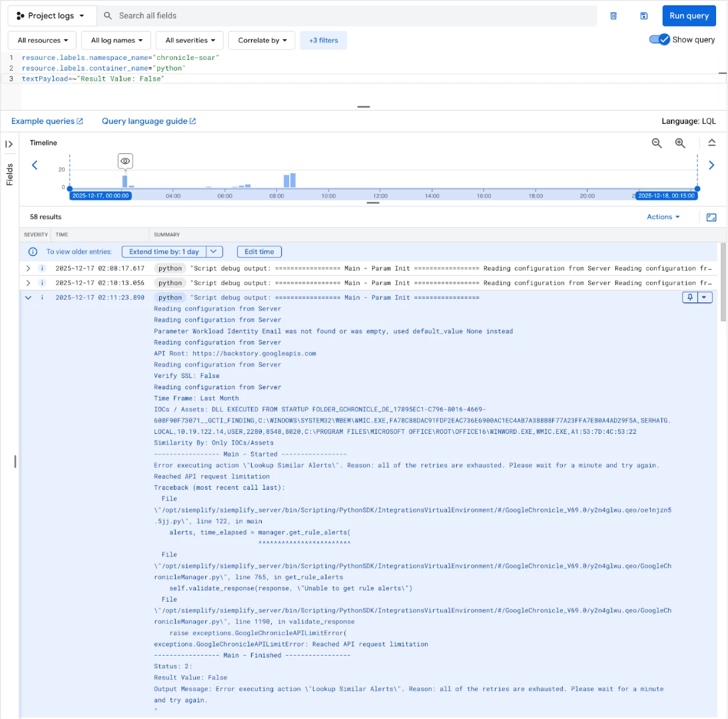Click the trash clear-query icon
728x719 pixels.
click(x=613, y=16)
